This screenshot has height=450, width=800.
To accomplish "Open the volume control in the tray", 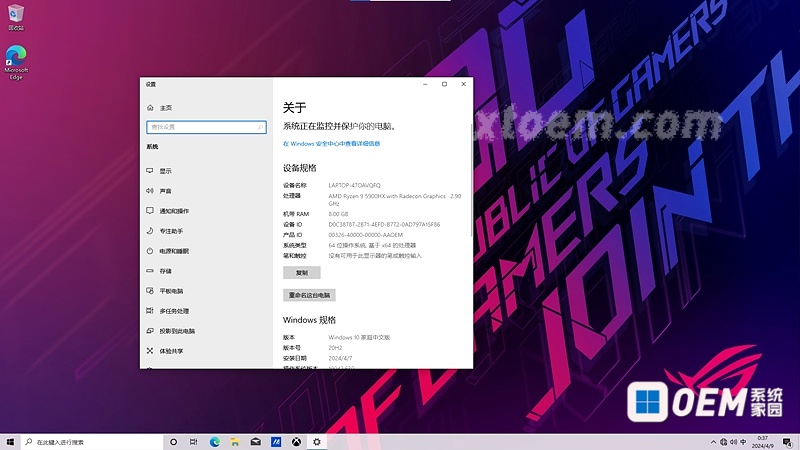I will (733, 442).
